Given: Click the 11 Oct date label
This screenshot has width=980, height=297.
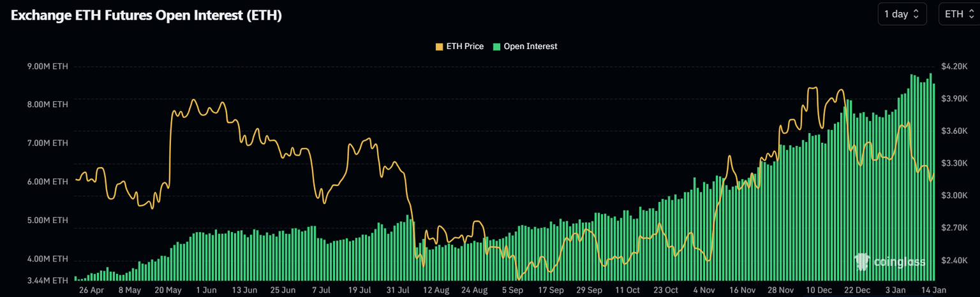Looking at the screenshot, I should [627, 289].
